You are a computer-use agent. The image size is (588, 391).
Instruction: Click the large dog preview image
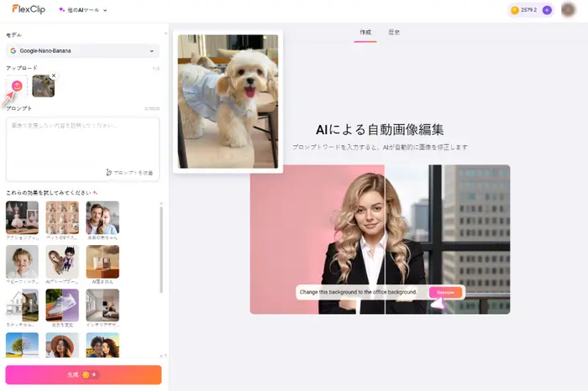pos(228,102)
